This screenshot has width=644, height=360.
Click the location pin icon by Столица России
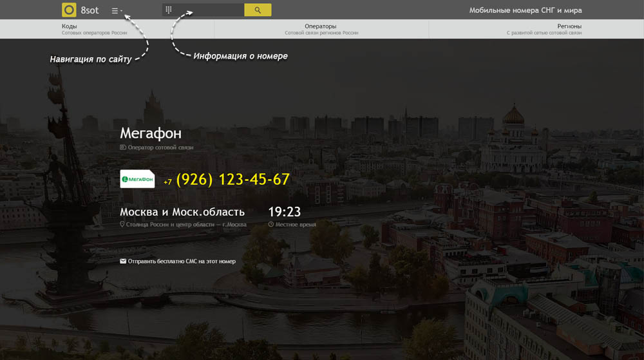[x=122, y=224]
